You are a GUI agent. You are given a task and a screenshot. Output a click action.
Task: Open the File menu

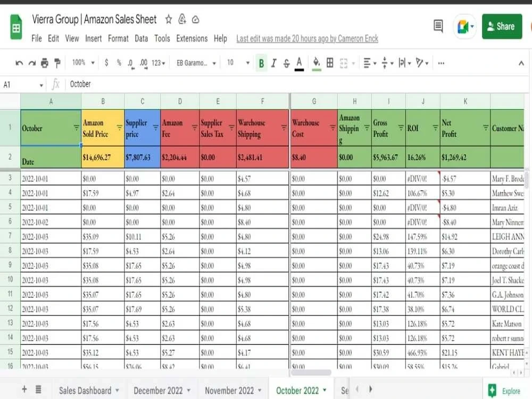36,39
